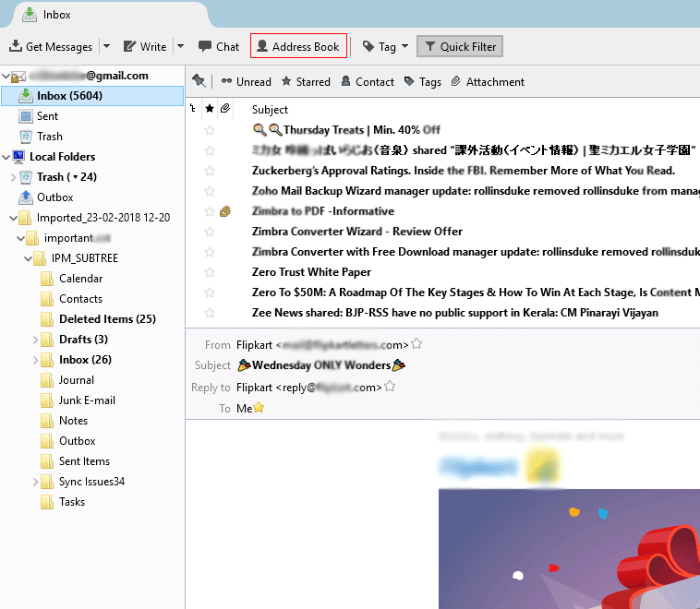Image resolution: width=700 pixels, height=609 pixels.
Task: Collapse the Local Folders tree
Action: click(6, 157)
